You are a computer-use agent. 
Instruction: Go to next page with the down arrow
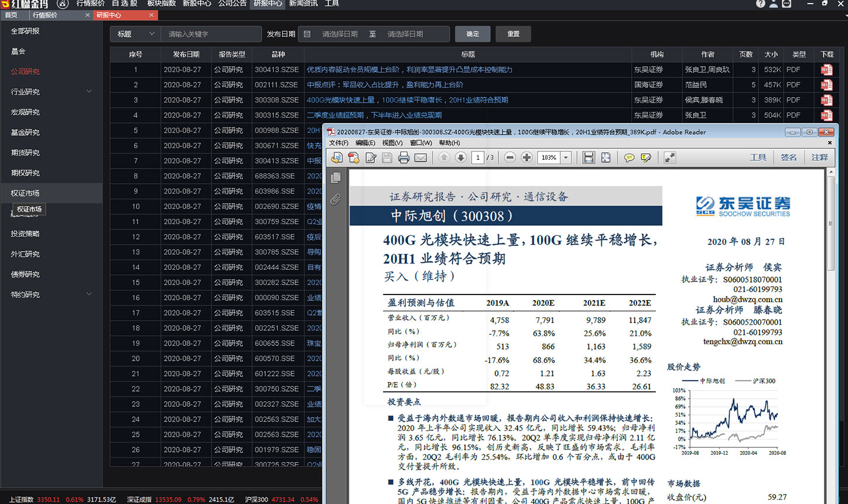point(461,157)
